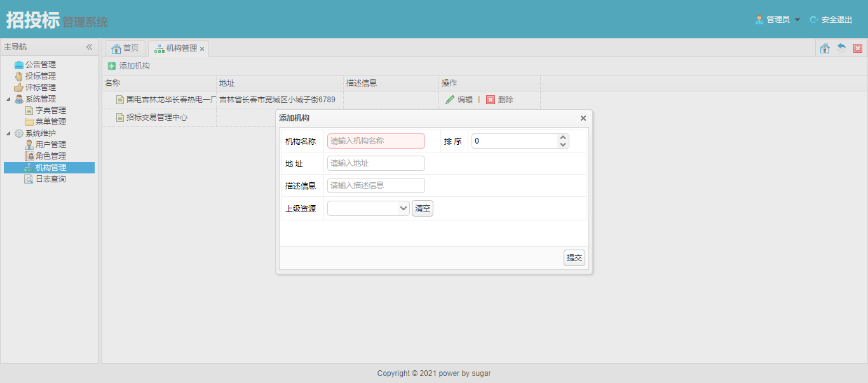The height and width of the screenshot is (383, 868).
Task: Click 安全退出 to log out
Action: click(x=831, y=20)
